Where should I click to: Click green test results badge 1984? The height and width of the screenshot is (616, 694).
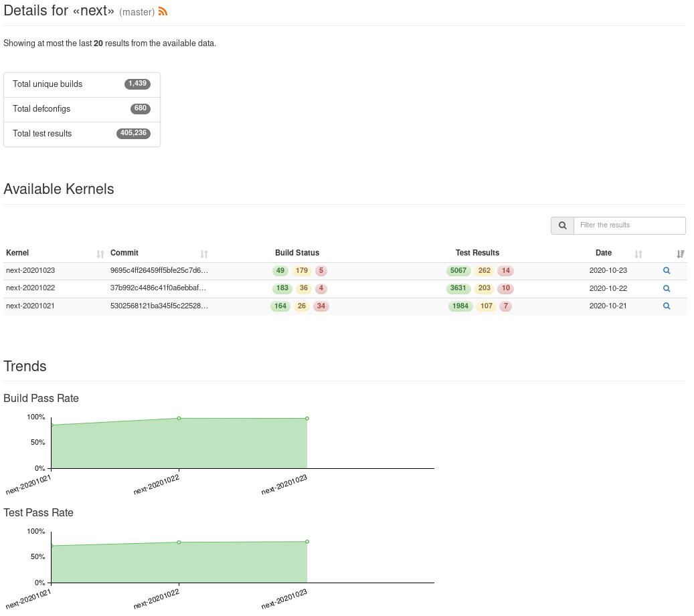pos(460,306)
